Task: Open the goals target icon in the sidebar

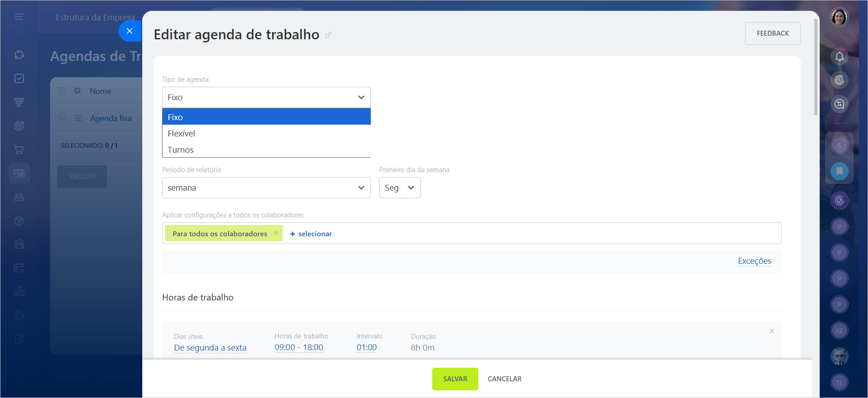Action: [19, 126]
